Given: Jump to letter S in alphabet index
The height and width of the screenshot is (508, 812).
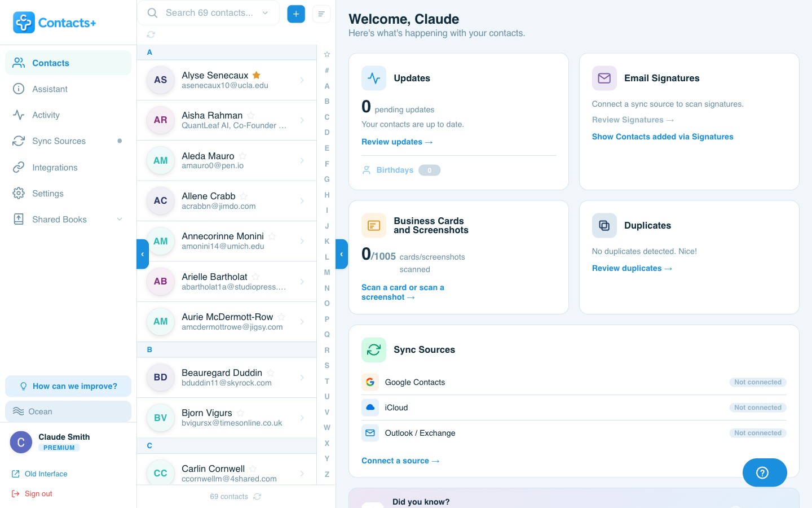Looking at the screenshot, I should [x=327, y=365].
